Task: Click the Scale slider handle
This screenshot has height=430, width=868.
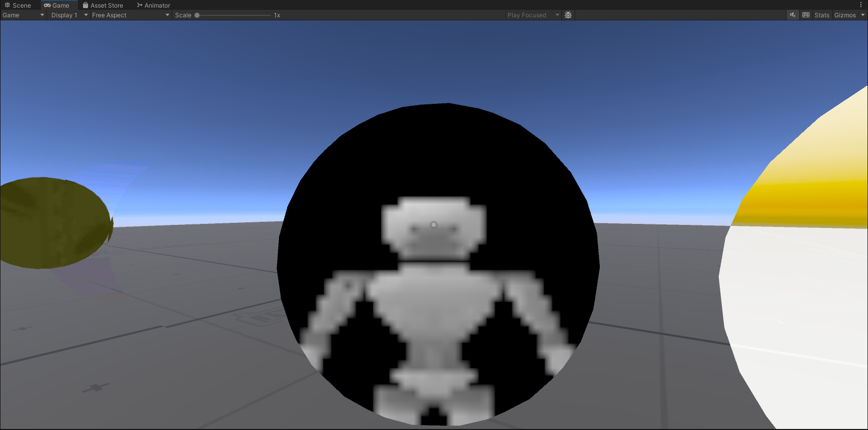Action: pos(197,15)
